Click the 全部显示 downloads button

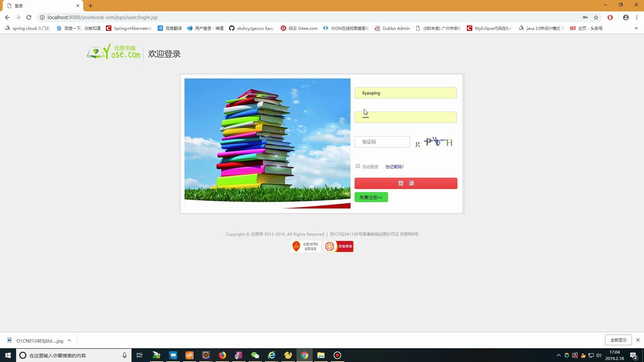(618, 340)
